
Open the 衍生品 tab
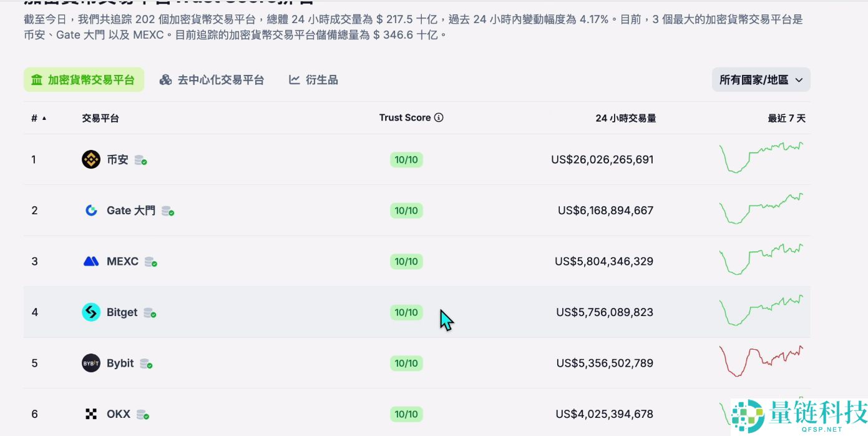(313, 79)
